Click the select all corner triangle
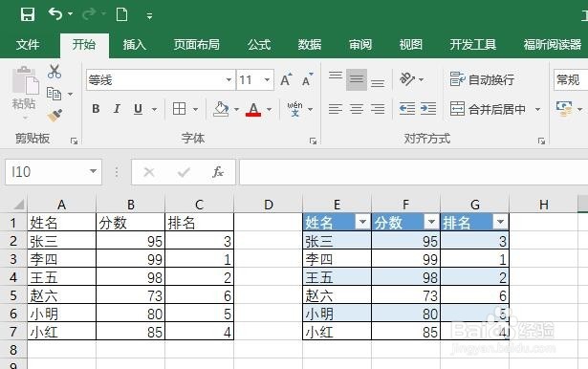Screen dimensions: 588x369 [19, 205]
